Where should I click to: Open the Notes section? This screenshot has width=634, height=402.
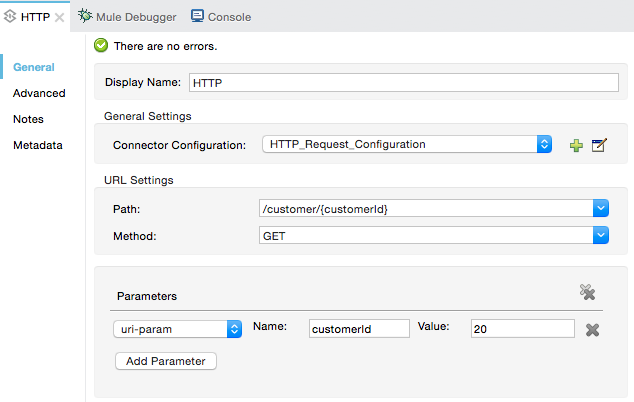tap(28, 119)
